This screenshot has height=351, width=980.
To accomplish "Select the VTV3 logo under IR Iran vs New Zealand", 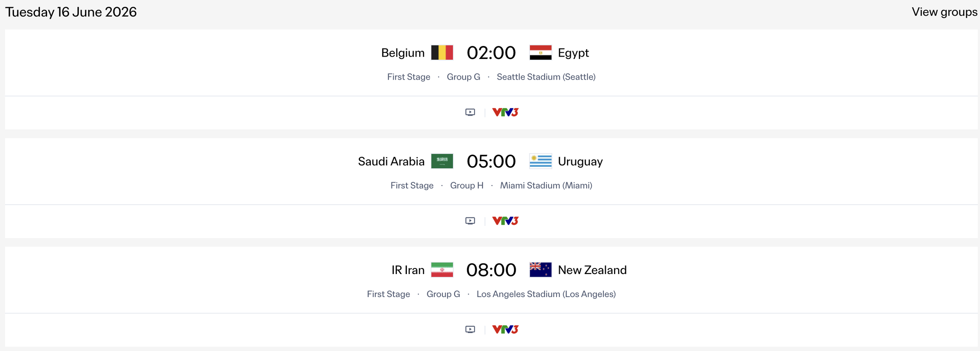I will [x=505, y=329].
